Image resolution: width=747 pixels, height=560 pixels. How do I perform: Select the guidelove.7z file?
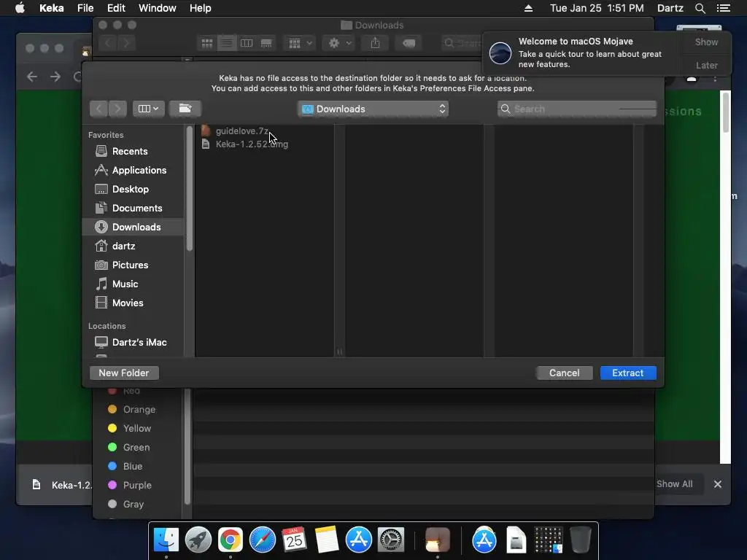pos(242,131)
